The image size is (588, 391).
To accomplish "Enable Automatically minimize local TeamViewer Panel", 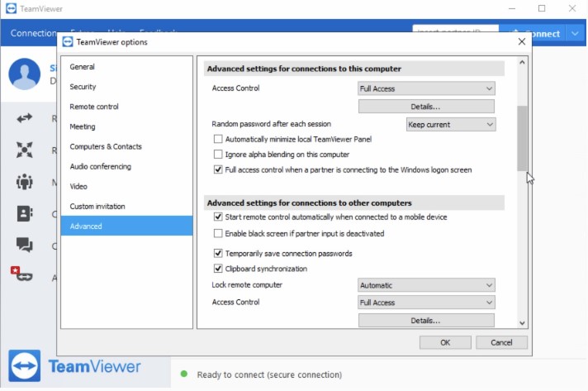I will click(x=218, y=139).
